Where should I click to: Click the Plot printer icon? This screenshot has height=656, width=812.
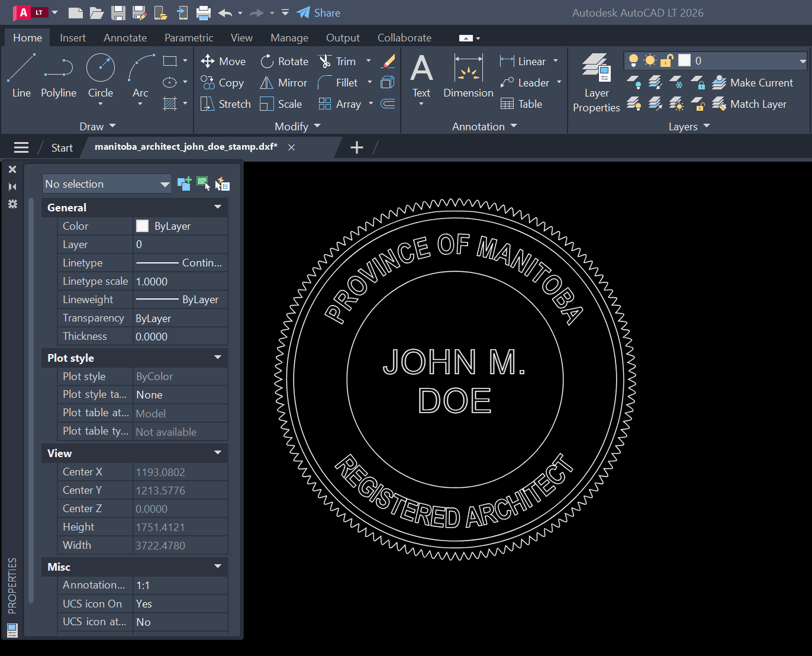(x=204, y=12)
